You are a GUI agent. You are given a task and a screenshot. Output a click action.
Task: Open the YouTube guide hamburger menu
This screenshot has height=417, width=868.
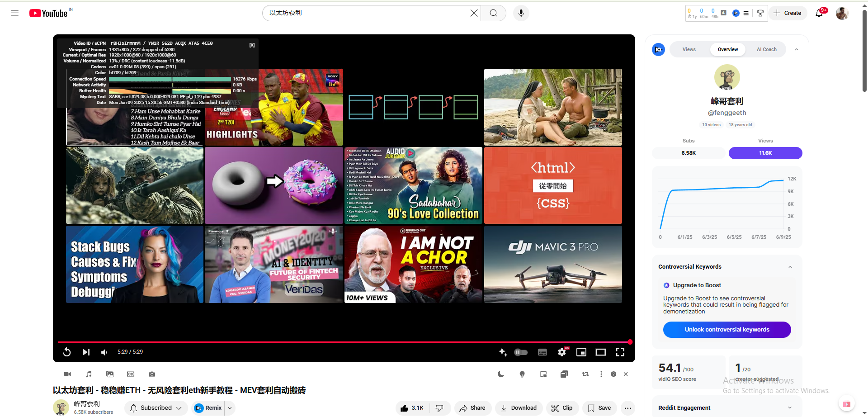[x=15, y=13]
